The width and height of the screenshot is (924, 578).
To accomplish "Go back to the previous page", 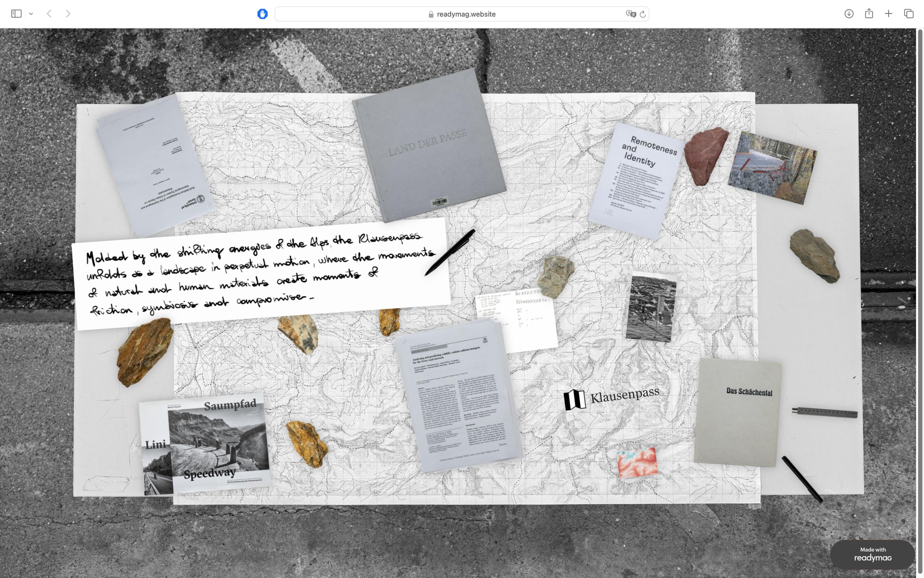I will 49,14.
